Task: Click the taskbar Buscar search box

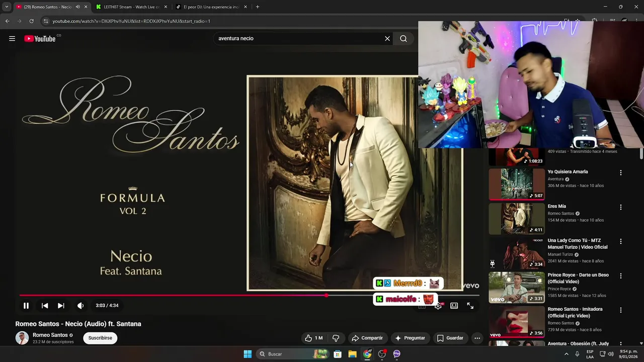Action: point(294,354)
